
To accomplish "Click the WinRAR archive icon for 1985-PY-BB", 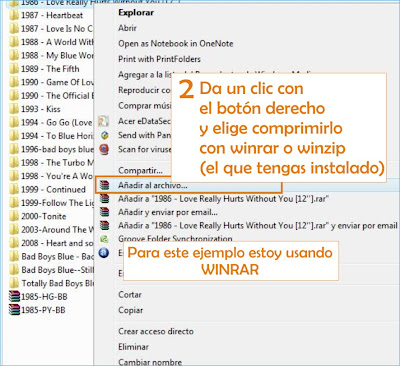I will pos(14,310).
